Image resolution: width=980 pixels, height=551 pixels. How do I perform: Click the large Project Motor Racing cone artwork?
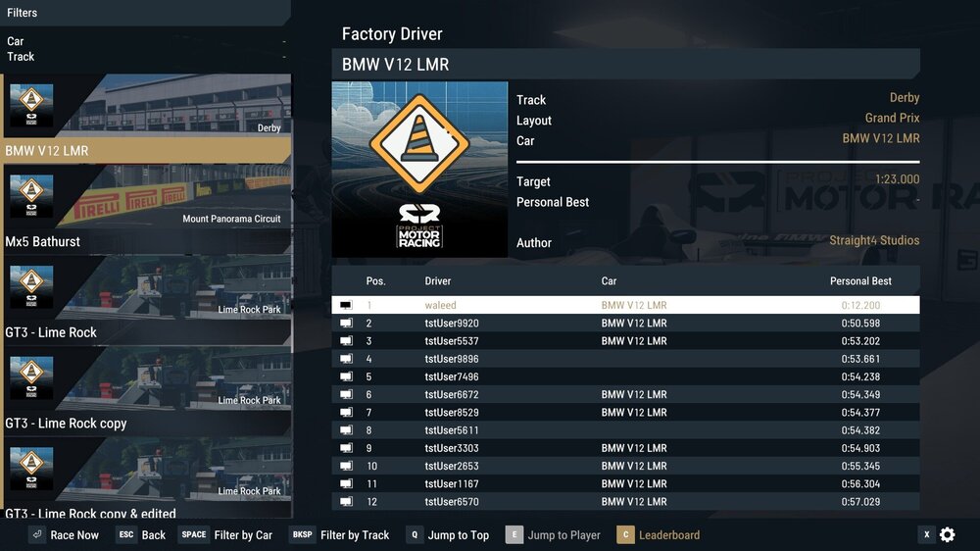[419, 170]
